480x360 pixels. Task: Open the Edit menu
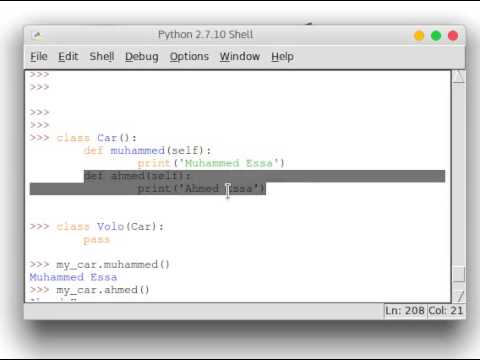[x=68, y=57]
